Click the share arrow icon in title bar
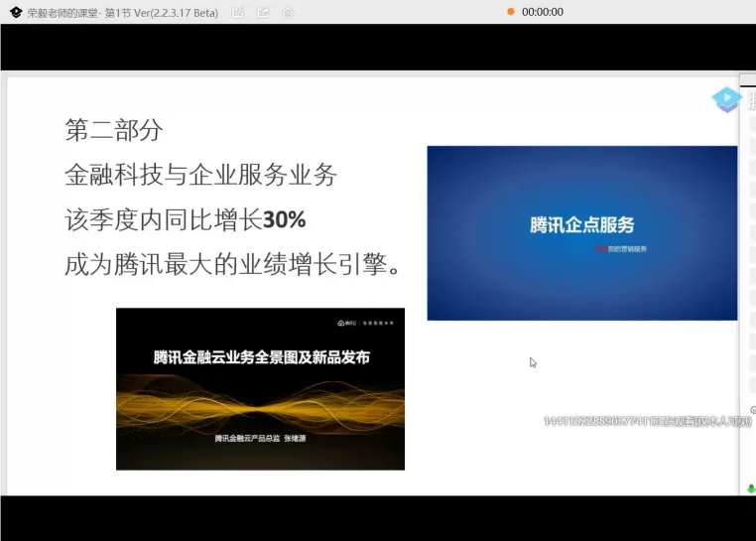The height and width of the screenshot is (541, 756). tap(263, 13)
